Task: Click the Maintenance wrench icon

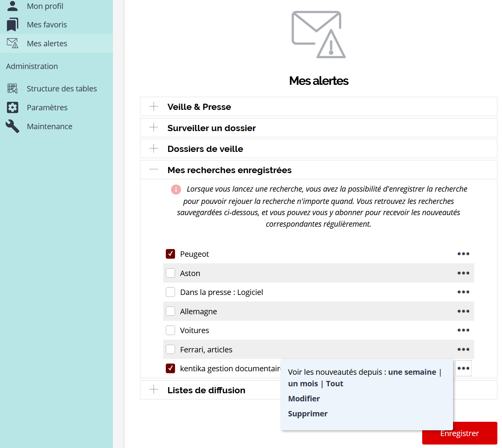Action: click(12, 126)
